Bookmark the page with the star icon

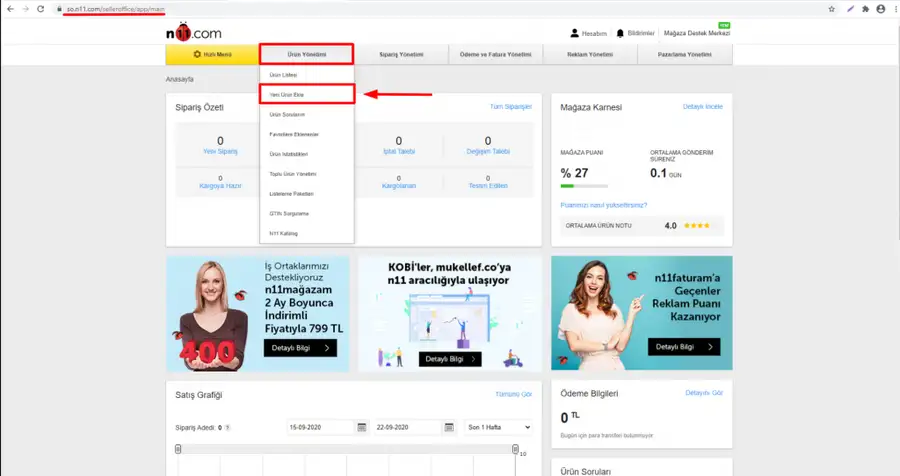pos(832,9)
